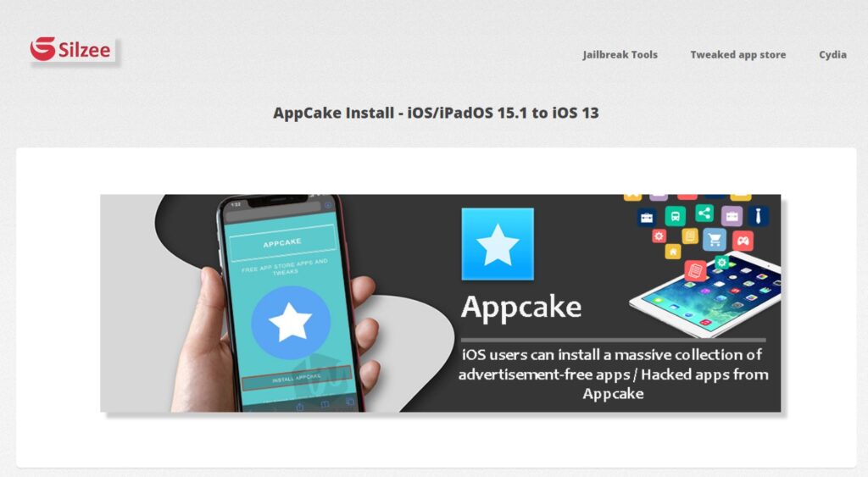Click the Silzee logo
This screenshot has height=477, width=868.
tap(72, 50)
